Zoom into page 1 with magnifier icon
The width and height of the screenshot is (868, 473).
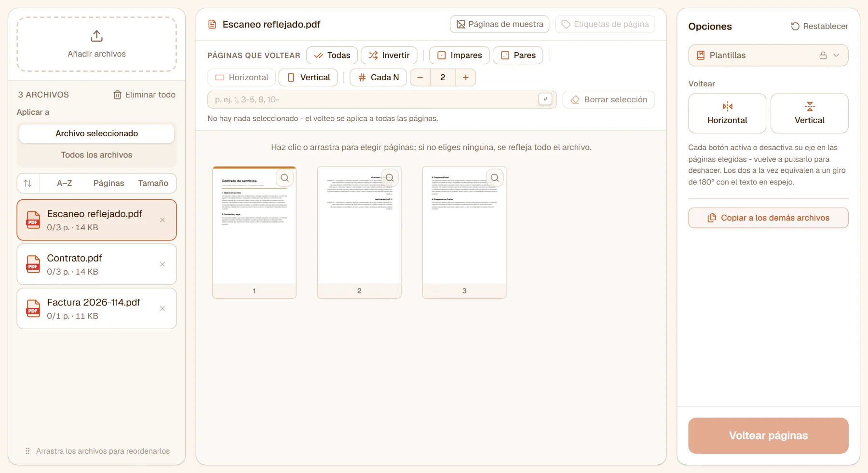(x=285, y=178)
